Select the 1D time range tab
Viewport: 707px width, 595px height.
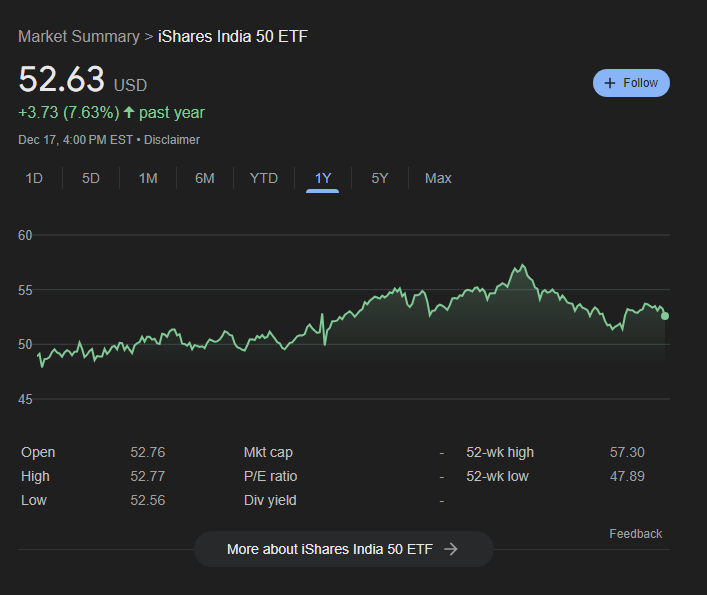[x=34, y=178]
